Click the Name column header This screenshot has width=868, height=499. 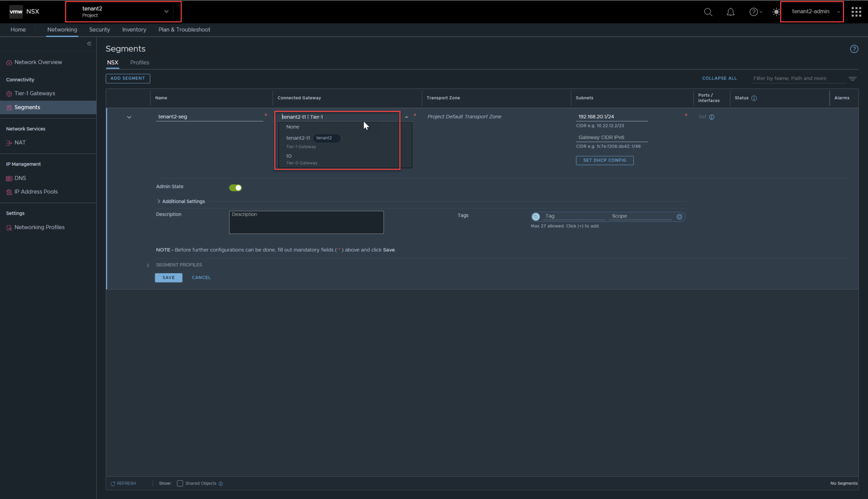tap(161, 98)
